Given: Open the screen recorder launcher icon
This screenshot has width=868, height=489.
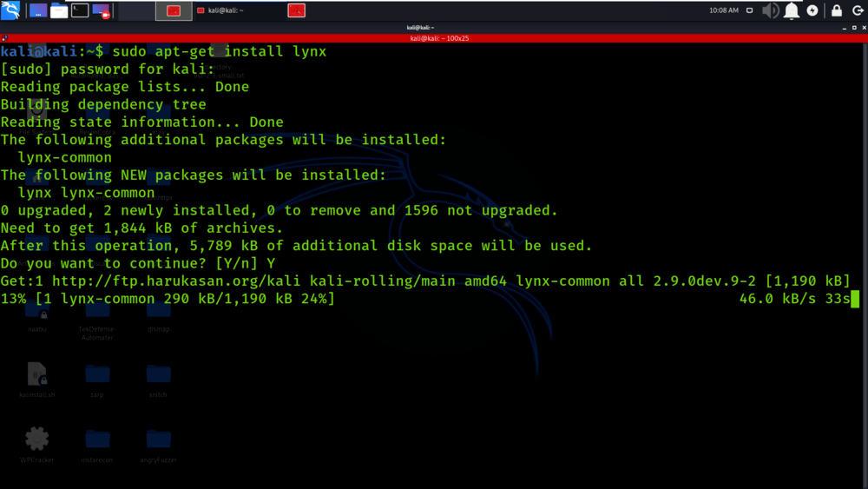Looking at the screenshot, I should point(102,10).
